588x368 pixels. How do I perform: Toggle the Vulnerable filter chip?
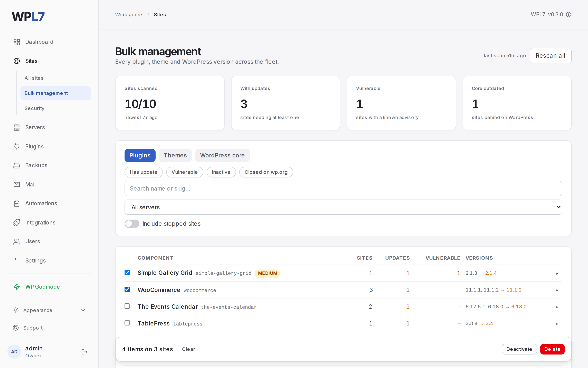tap(184, 172)
